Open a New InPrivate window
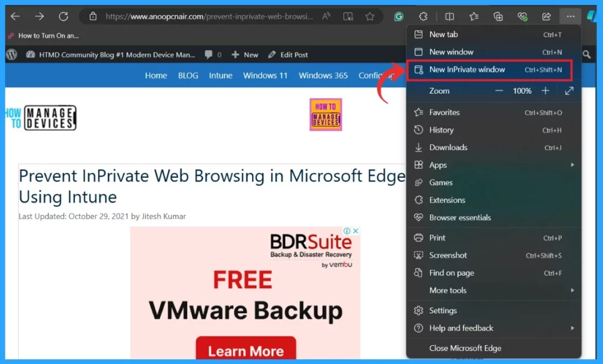The width and height of the screenshot is (603, 364). [490, 70]
